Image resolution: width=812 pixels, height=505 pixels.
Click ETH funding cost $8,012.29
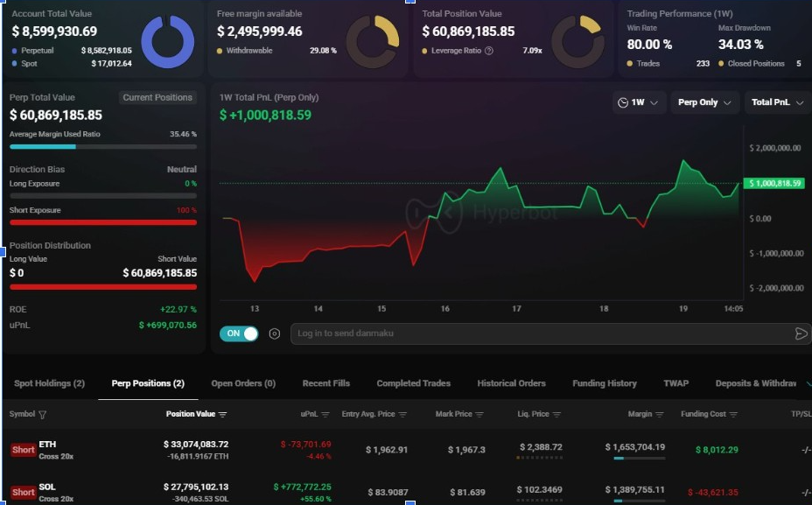[717, 450]
